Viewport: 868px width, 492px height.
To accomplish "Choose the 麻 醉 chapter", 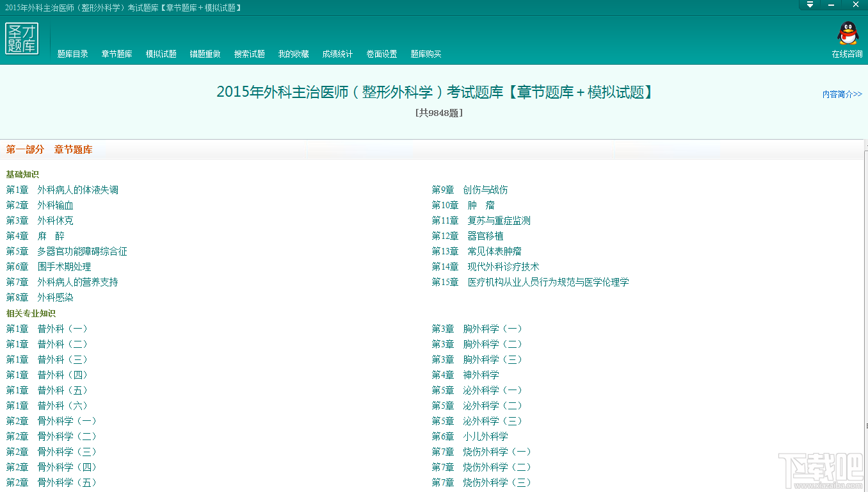I will pos(35,236).
